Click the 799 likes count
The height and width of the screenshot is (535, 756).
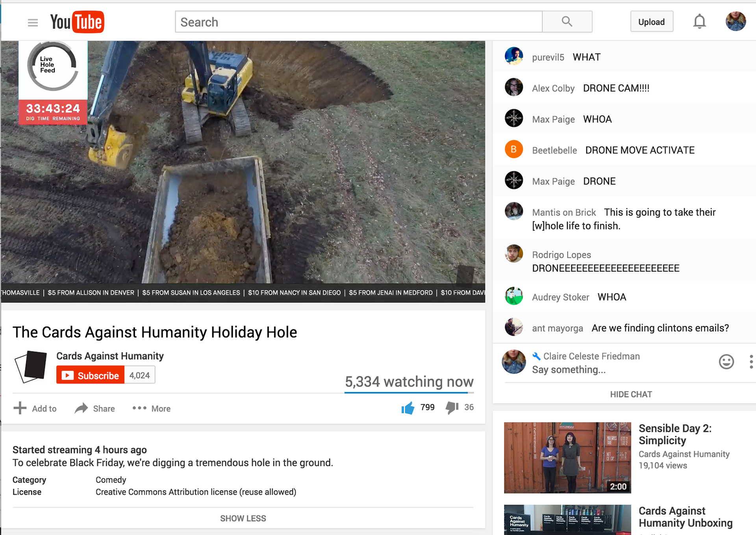[428, 407]
